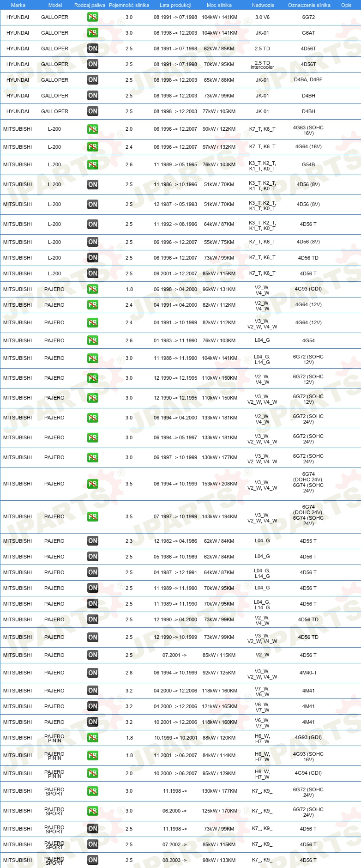Click the 153kW / 208KM power cell
The image size is (361, 868).
[x=220, y=484]
